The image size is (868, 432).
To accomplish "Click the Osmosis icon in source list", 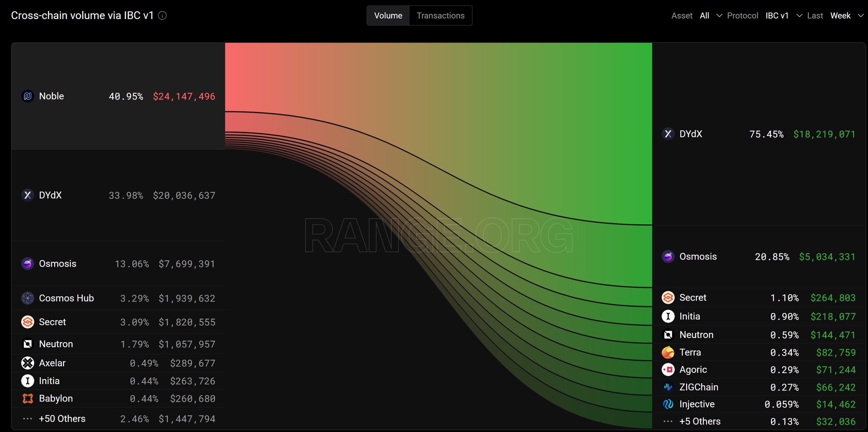I will click(28, 263).
